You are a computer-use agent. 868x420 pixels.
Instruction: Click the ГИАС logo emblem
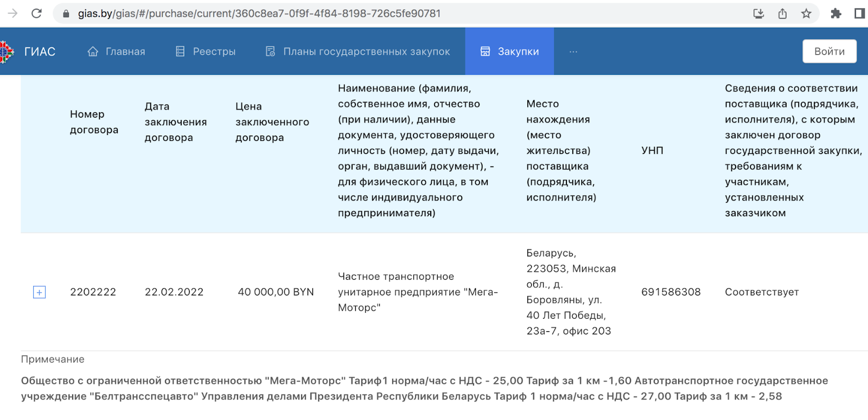pyautogui.click(x=6, y=51)
